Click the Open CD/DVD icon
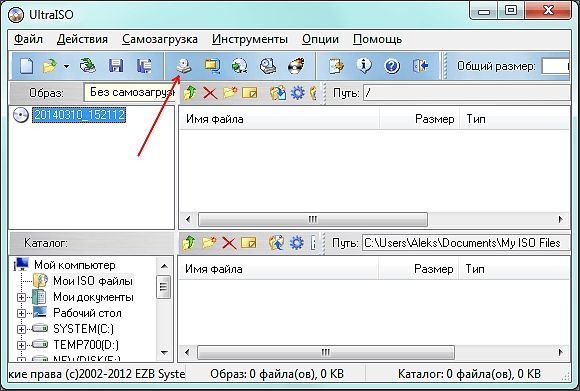The width and height of the screenshot is (580, 391). [88, 66]
